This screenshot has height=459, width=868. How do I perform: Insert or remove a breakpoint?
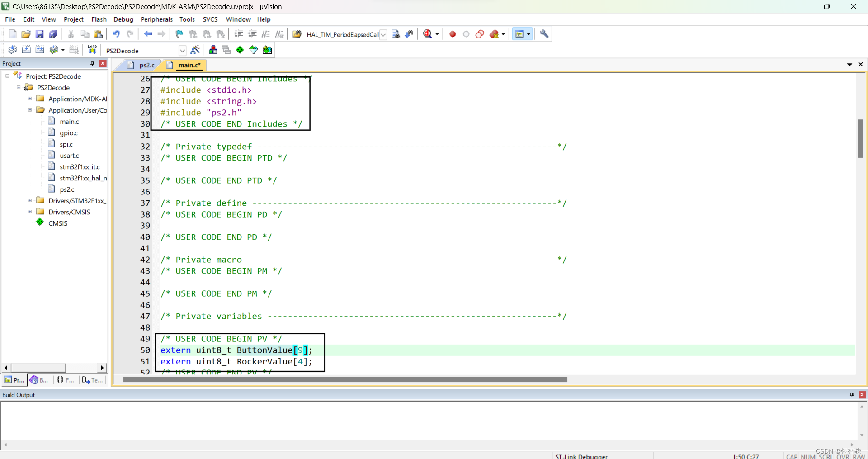coord(452,34)
